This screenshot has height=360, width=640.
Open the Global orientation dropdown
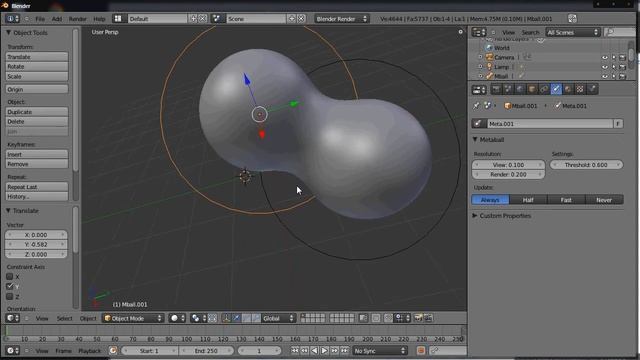279,318
